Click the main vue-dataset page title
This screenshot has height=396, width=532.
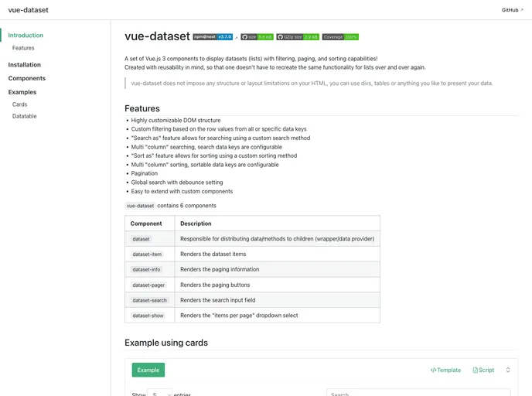click(x=157, y=36)
